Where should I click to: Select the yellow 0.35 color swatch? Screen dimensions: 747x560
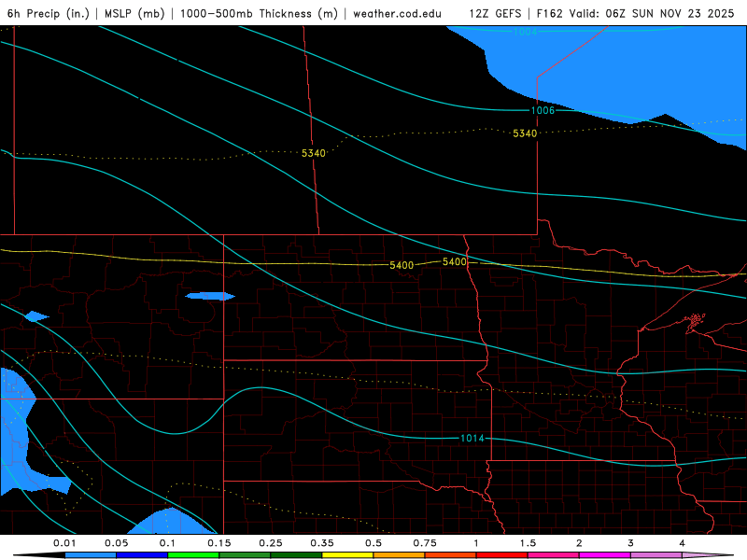pyautogui.click(x=347, y=555)
